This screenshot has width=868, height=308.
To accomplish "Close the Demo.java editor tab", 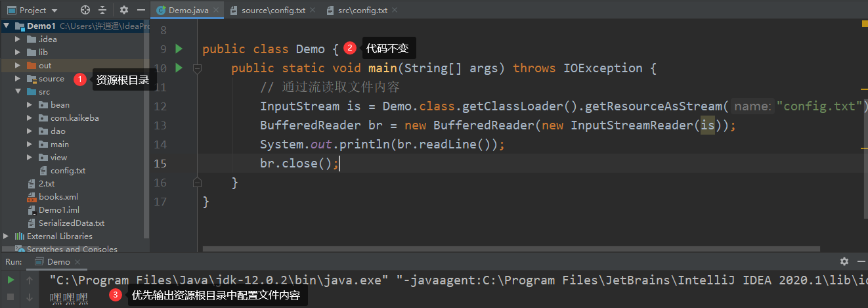I will 217,11.
